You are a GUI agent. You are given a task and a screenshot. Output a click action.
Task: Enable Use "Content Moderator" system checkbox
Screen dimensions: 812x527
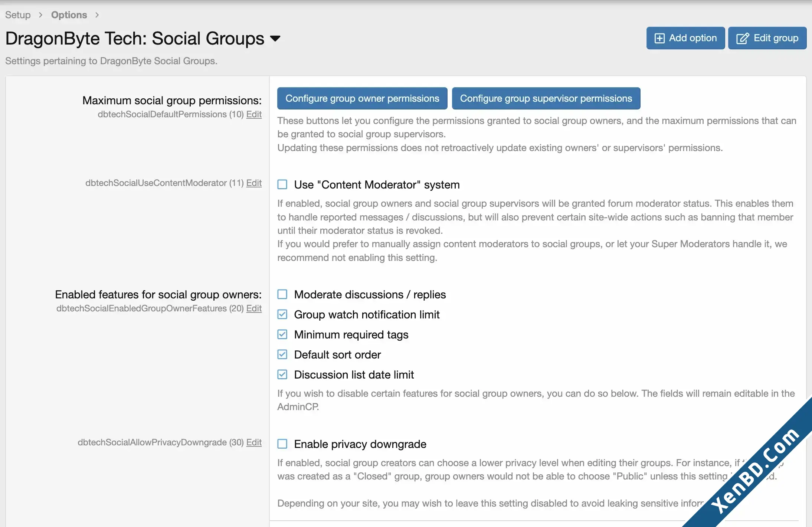pos(282,184)
